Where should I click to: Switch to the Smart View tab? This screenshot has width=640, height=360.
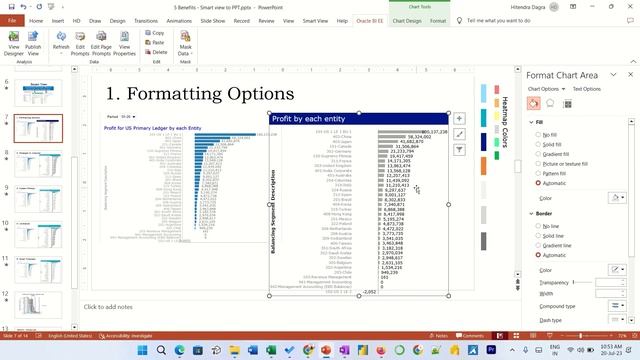(315, 20)
